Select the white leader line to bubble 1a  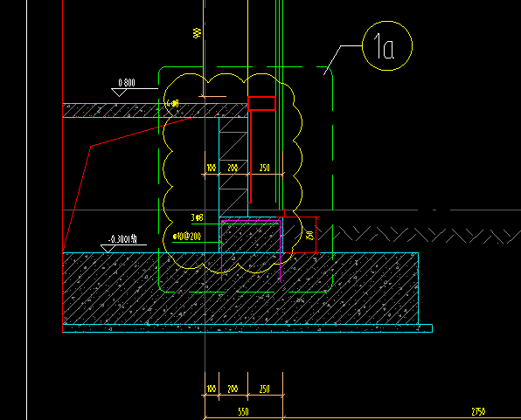coord(343,60)
